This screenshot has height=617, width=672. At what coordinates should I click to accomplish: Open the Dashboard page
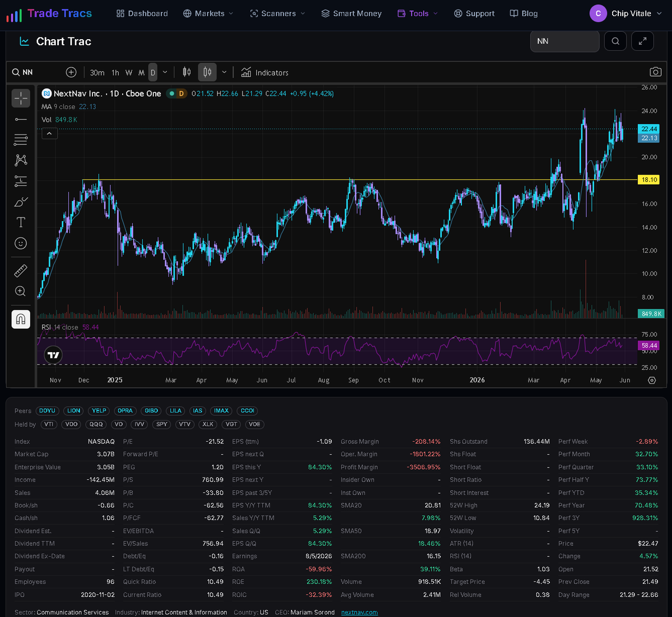(x=142, y=13)
